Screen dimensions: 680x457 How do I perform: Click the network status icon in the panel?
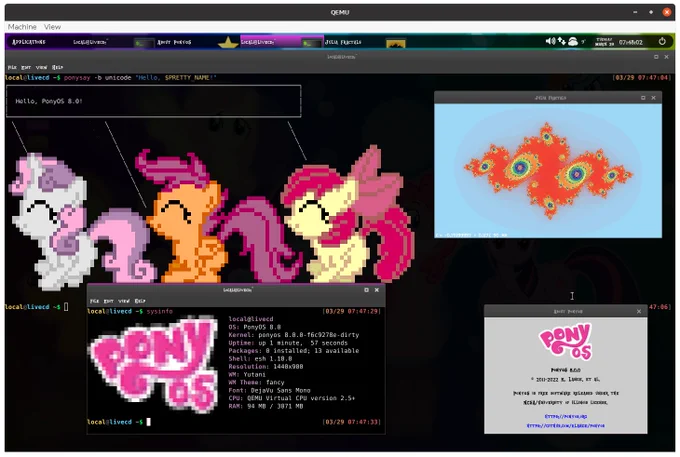[562, 41]
